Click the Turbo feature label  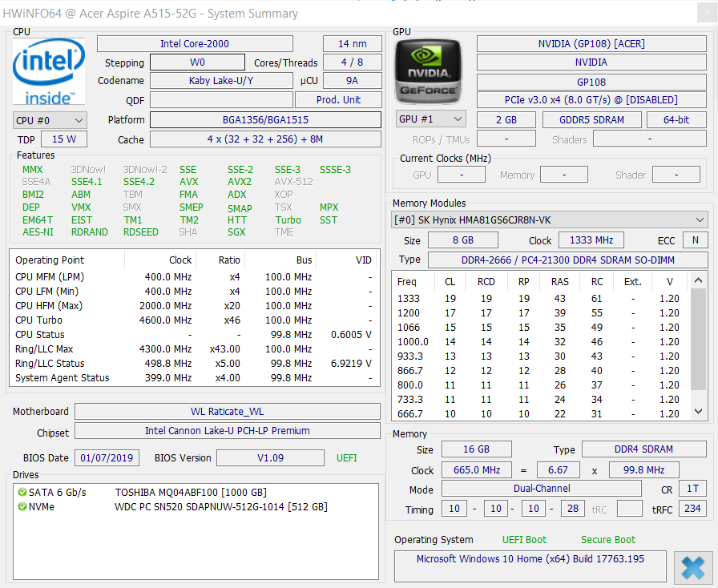(288, 219)
